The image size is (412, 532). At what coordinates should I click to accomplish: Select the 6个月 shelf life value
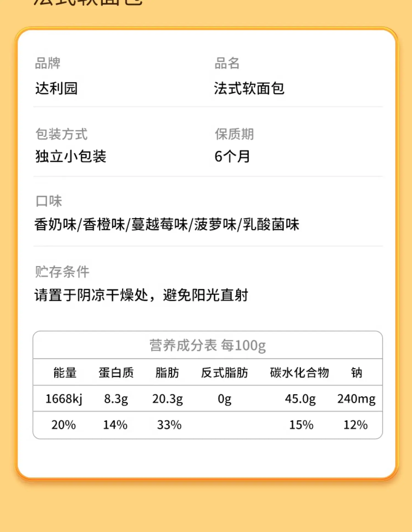click(232, 156)
